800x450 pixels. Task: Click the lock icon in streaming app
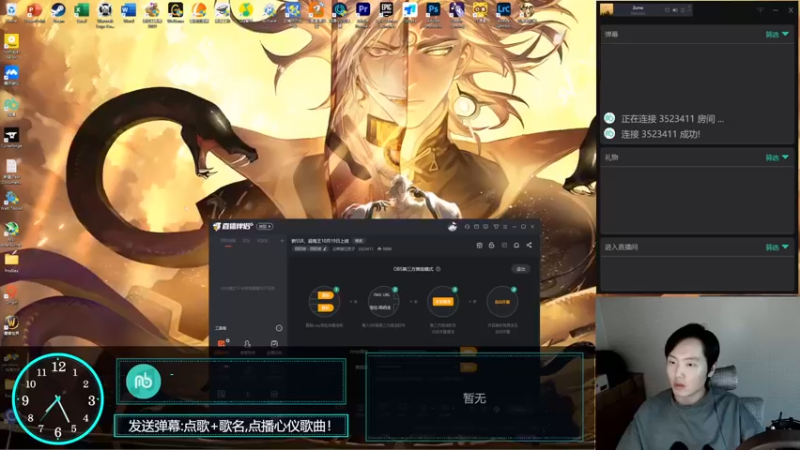pos(491,245)
